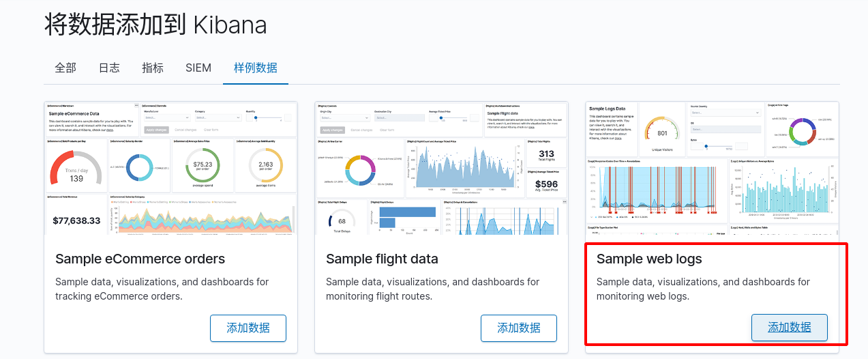The image size is (868, 359).
Task: Click the 样例数据 tab
Action: [x=256, y=68]
